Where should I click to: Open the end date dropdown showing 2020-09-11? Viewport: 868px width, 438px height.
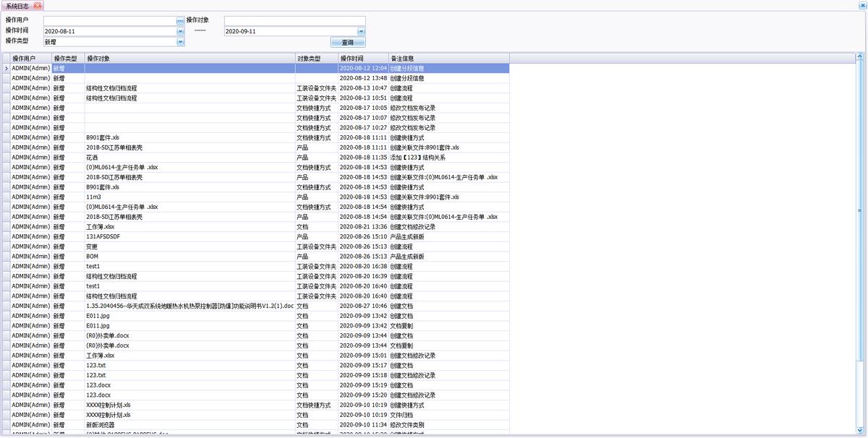pos(361,32)
